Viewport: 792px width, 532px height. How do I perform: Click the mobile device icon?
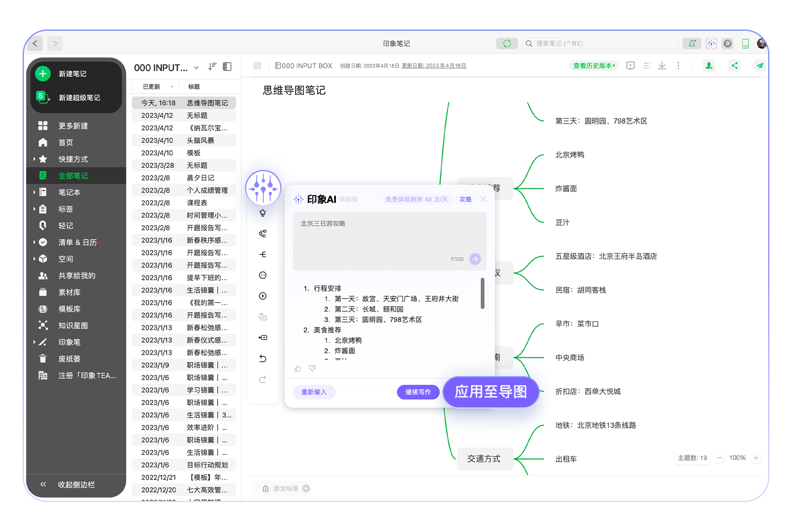coord(745,43)
